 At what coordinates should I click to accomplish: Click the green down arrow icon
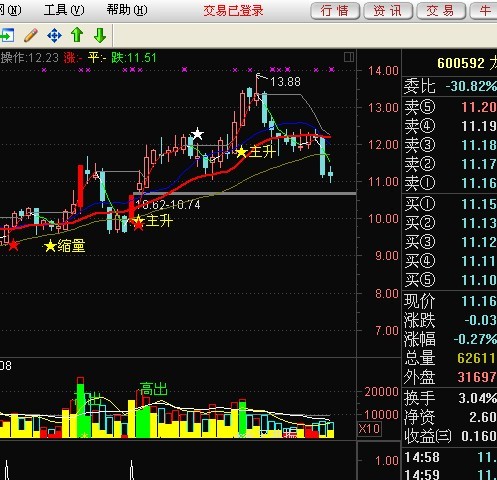(100, 35)
